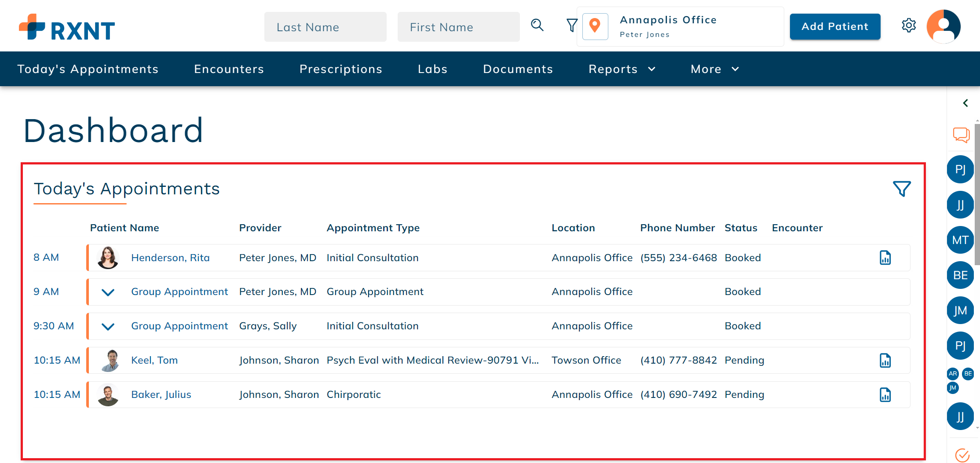Collapse the right sidebar with the chevron
The image size is (980, 463).
[965, 103]
